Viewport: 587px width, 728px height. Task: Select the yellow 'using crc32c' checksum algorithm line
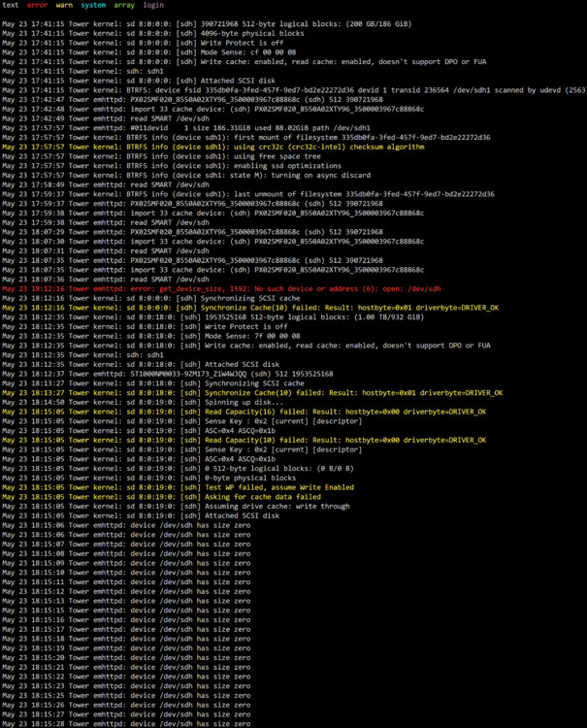coord(213,147)
